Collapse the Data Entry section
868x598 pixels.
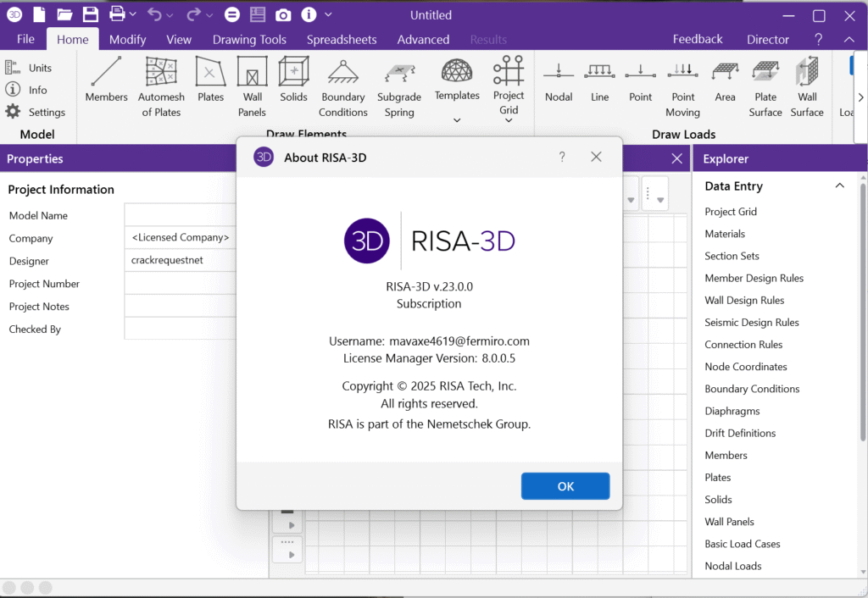[x=840, y=185]
